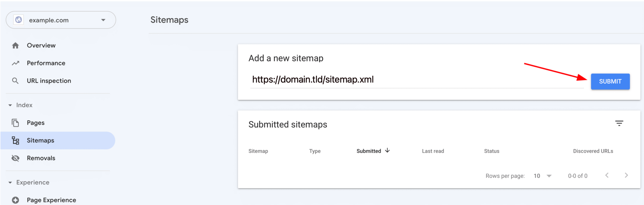Open the example.com property dropdown

coord(103,20)
